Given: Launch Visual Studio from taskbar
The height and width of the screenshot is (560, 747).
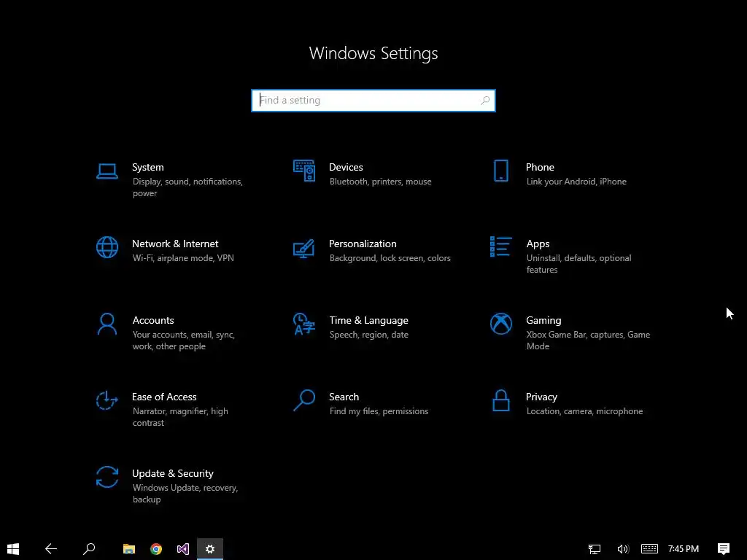Looking at the screenshot, I should click(183, 549).
